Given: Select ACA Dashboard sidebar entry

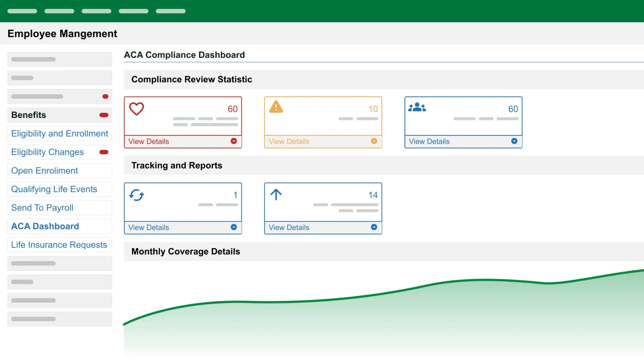Looking at the screenshot, I should tap(45, 226).
